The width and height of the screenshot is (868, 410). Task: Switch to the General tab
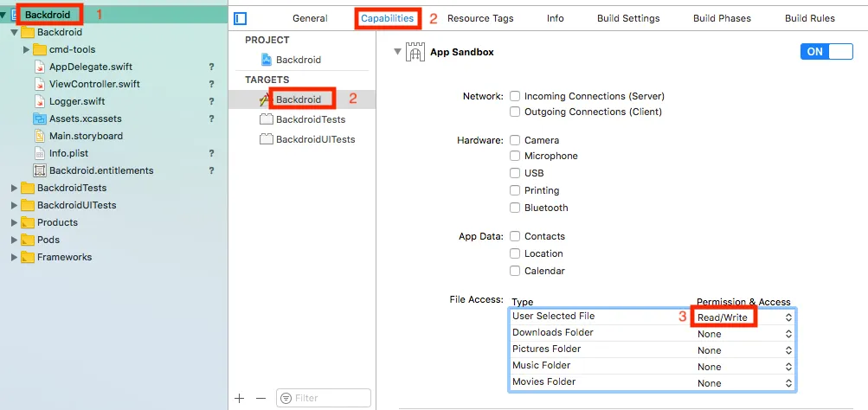(310, 18)
